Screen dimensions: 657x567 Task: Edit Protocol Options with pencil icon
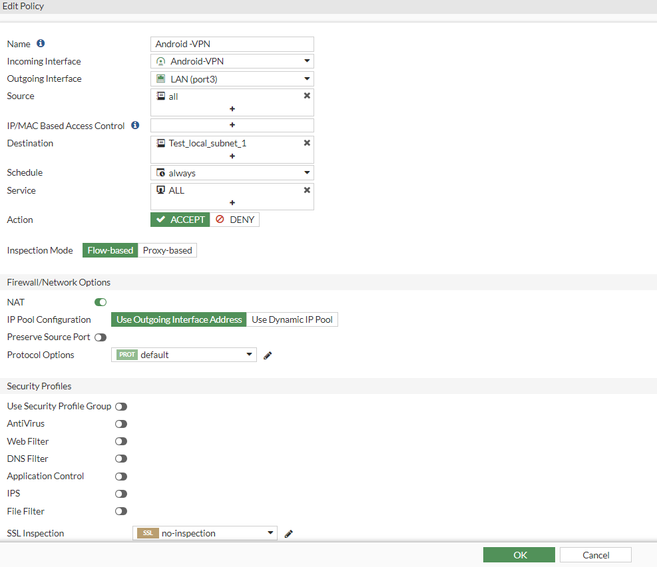pyautogui.click(x=268, y=355)
